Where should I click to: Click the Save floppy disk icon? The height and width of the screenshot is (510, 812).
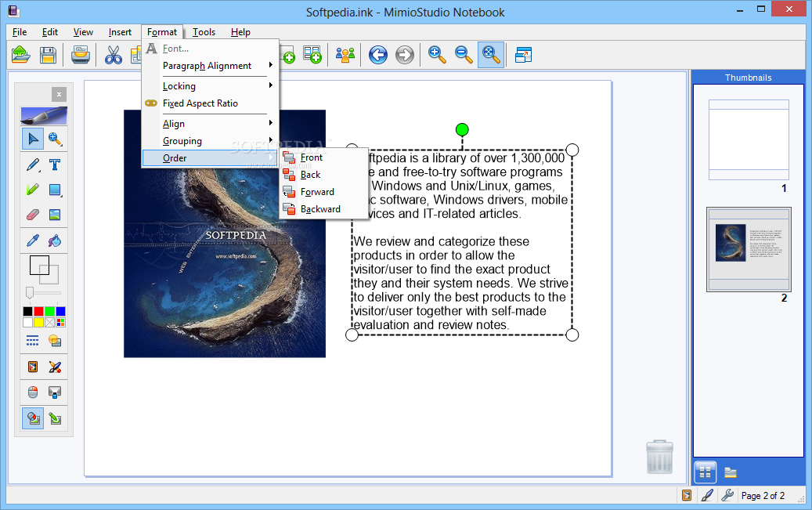[x=48, y=54]
